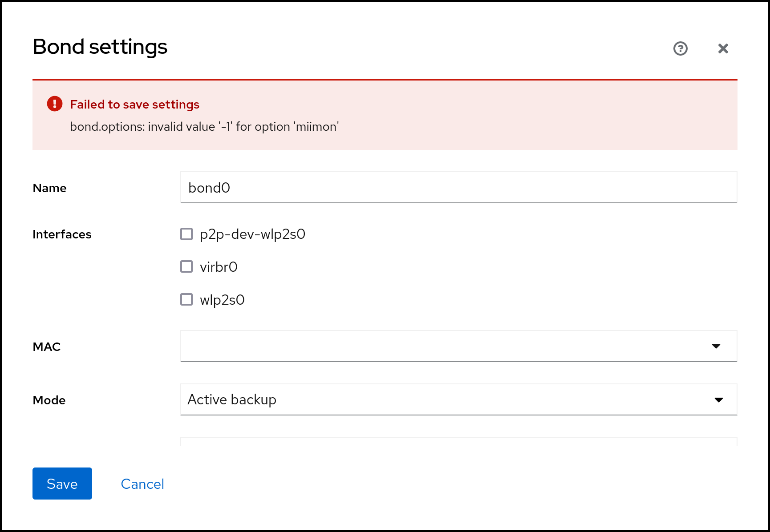770x532 pixels.
Task: Toggle the virbr0 interface checkbox
Action: pos(186,267)
